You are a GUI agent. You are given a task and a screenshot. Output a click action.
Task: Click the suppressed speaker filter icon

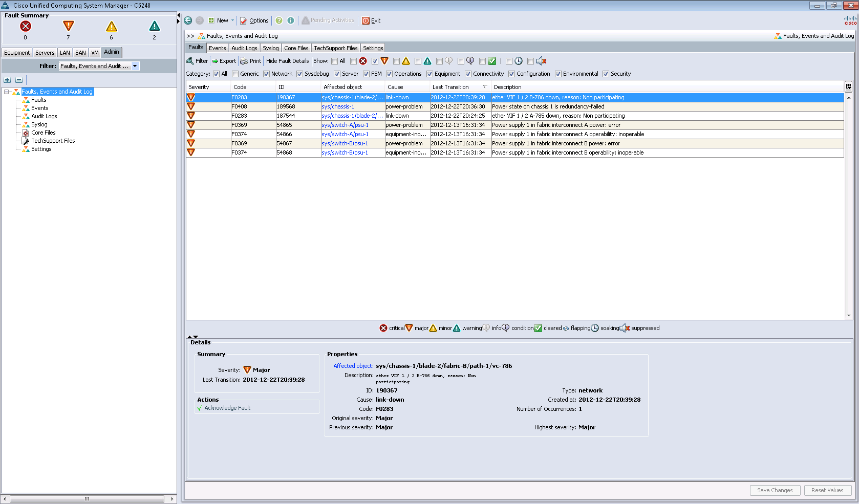[x=541, y=61]
